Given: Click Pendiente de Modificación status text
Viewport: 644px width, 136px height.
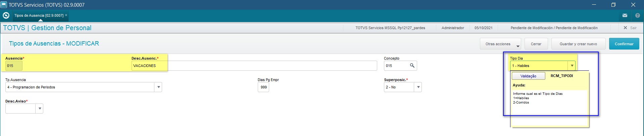Looking at the screenshot, I should point(554,28).
